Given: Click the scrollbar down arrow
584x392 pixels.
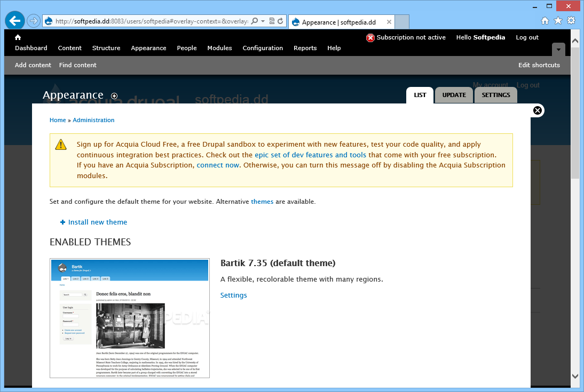Looking at the screenshot, I should coord(575,376).
